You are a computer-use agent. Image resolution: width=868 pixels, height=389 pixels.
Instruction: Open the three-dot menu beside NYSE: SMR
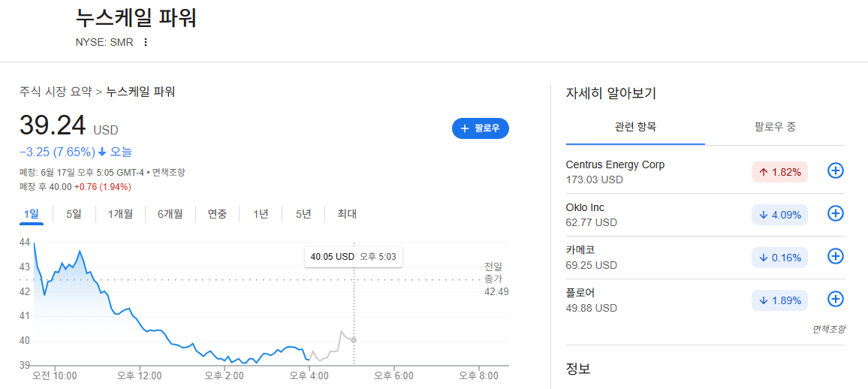click(x=146, y=42)
